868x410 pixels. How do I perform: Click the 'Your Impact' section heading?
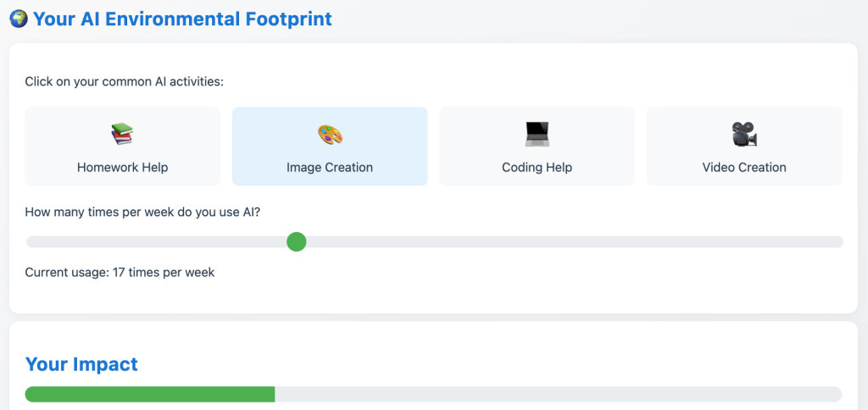[81, 364]
